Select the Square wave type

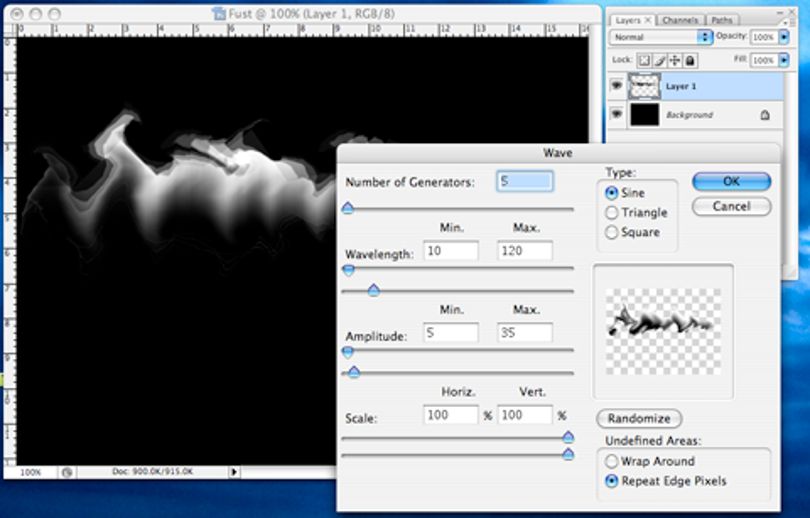pos(611,232)
